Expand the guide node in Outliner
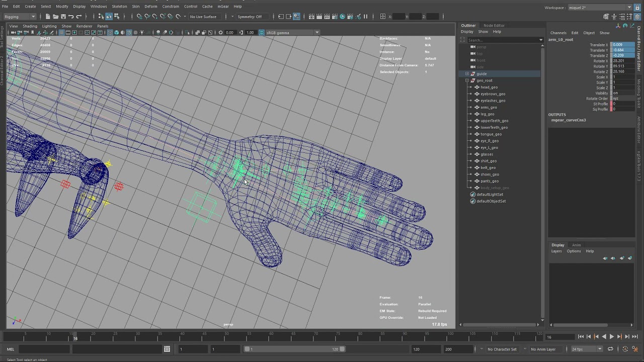Viewport: 644px width, 362px height. (467, 74)
